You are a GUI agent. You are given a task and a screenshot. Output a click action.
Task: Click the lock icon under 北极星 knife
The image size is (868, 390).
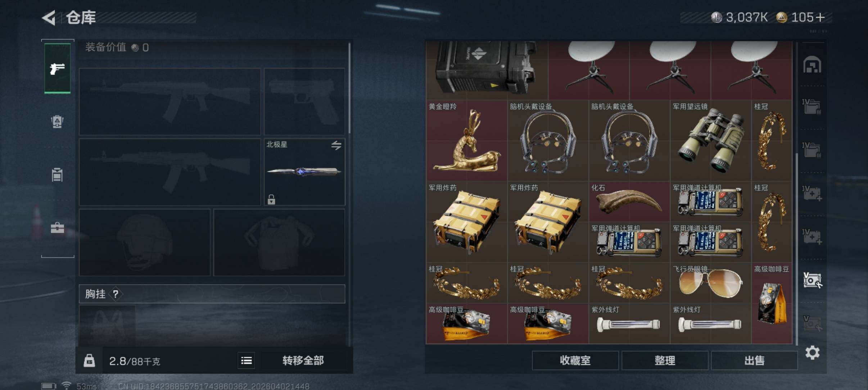[x=271, y=199]
